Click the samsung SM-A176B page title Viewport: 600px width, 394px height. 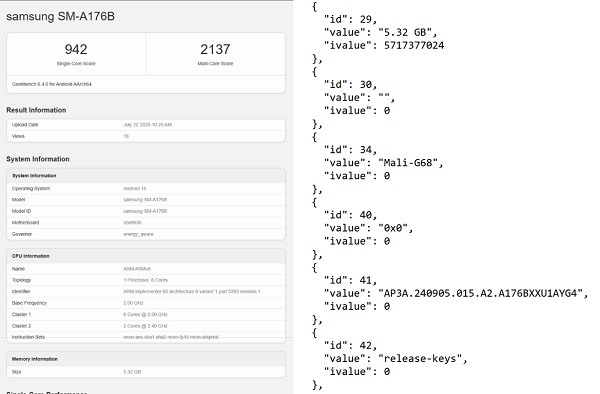click(60, 16)
